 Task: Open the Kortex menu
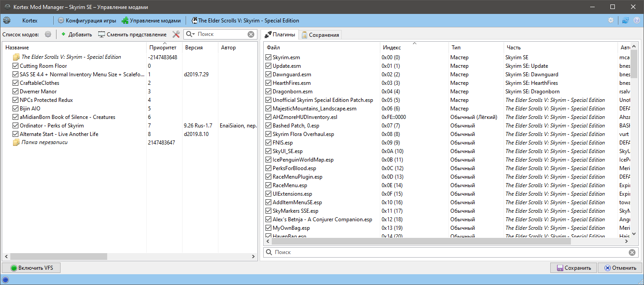tap(30, 20)
